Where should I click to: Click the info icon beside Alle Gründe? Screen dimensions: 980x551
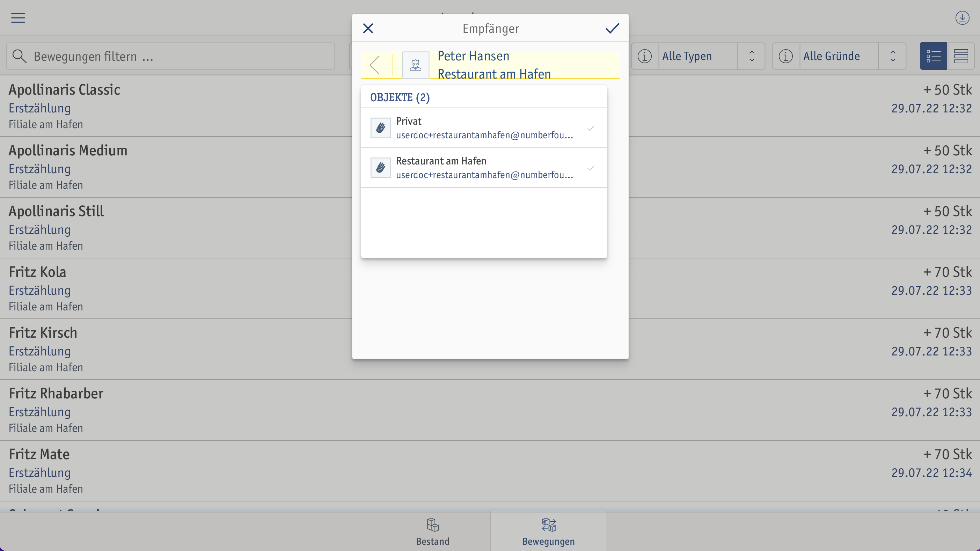785,56
